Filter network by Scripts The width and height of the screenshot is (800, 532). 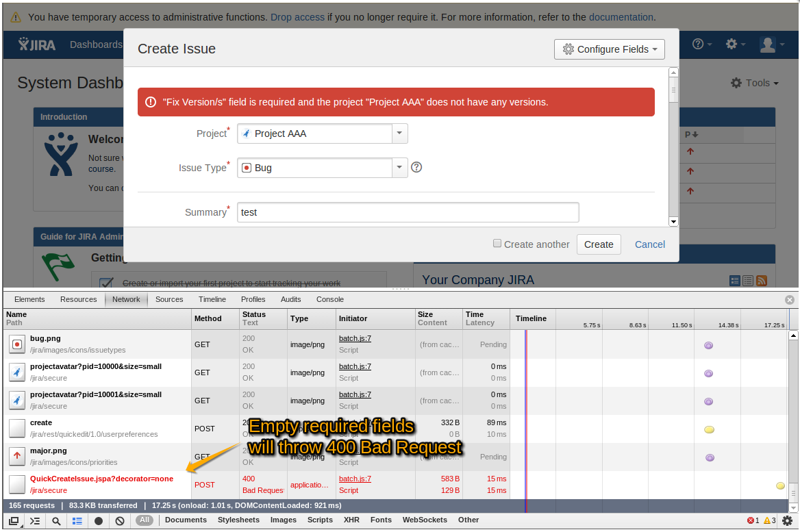coord(320,520)
